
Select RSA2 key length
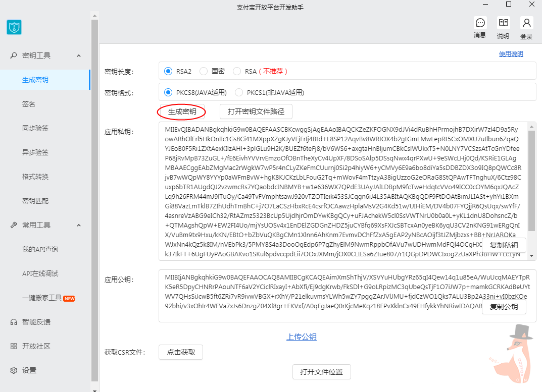tap(168, 71)
